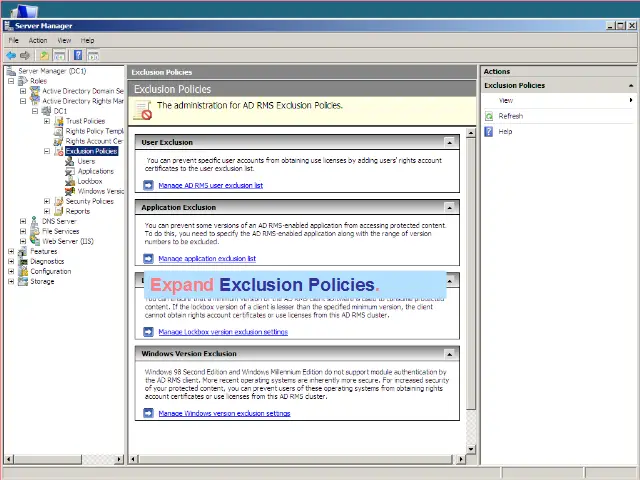Click arrow icon beside Manage Windows version exclusion
The image size is (640, 480).
click(148, 413)
